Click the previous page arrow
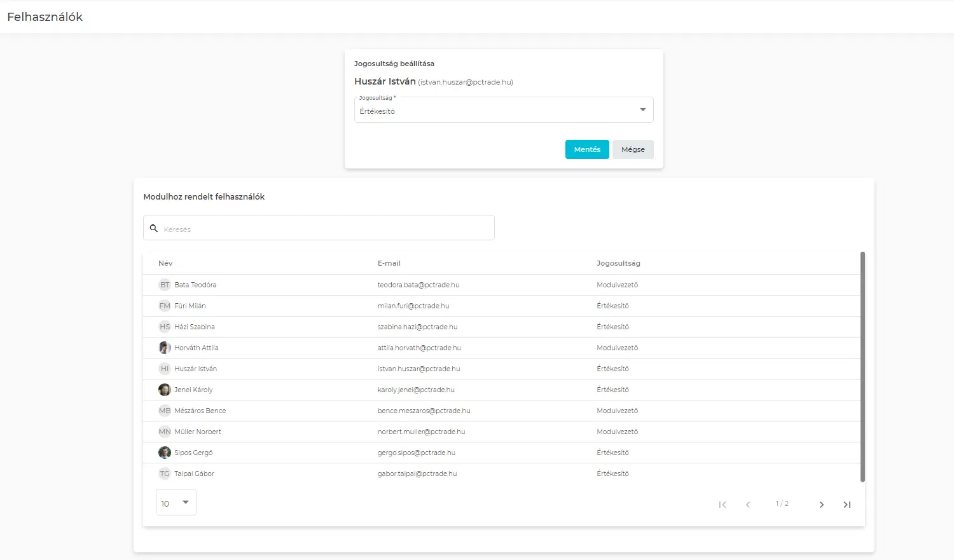The height and width of the screenshot is (560, 954). click(x=748, y=505)
